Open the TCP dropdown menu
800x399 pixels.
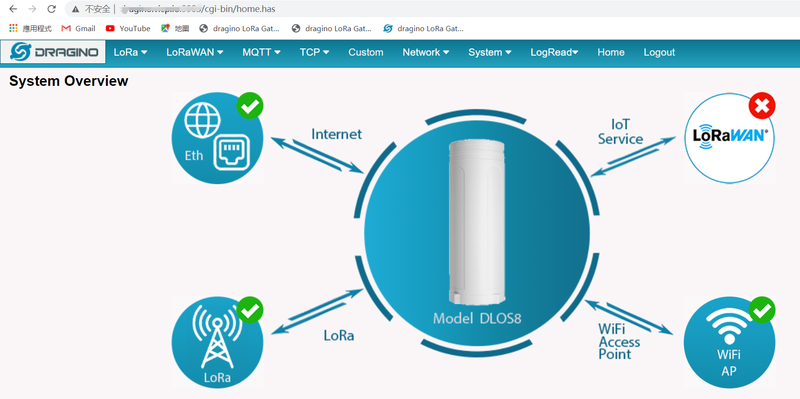tap(314, 52)
